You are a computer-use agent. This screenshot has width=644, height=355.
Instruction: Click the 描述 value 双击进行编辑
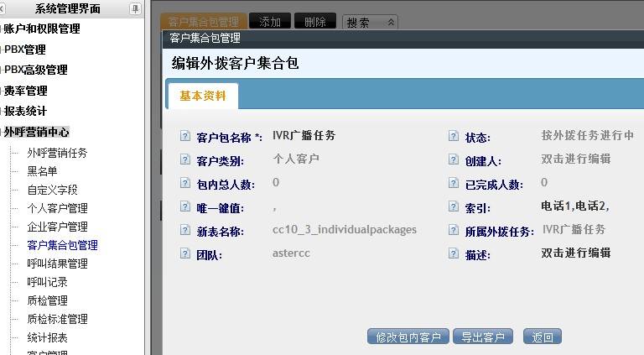coord(576,253)
